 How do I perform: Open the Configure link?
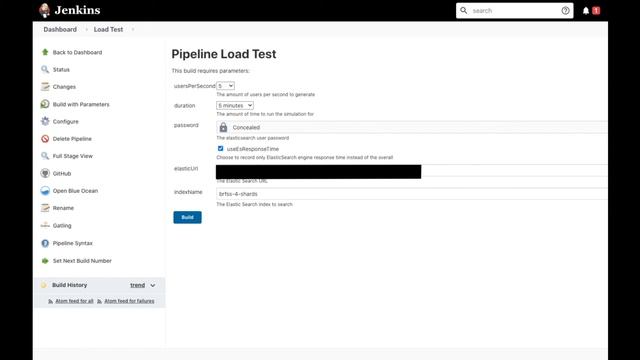coord(66,122)
